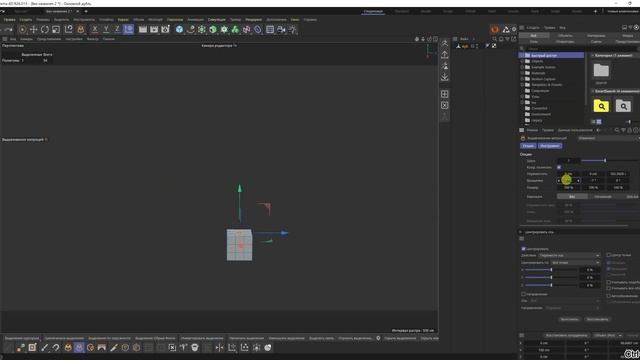Select the yellow search folder thumbnail
This screenshot has width=640, height=360.
click(x=601, y=106)
